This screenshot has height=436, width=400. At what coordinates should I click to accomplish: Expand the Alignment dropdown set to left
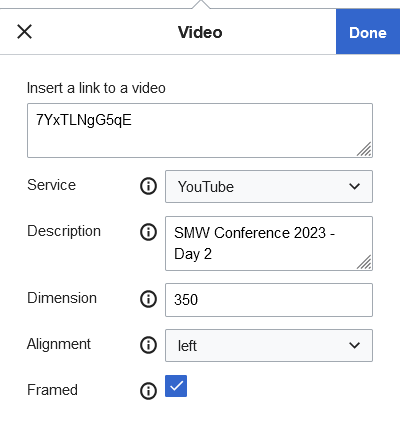tap(269, 345)
